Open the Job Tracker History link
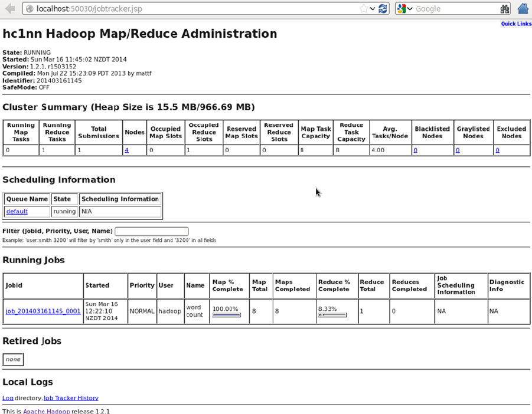532x414 pixels. (71, 398)
